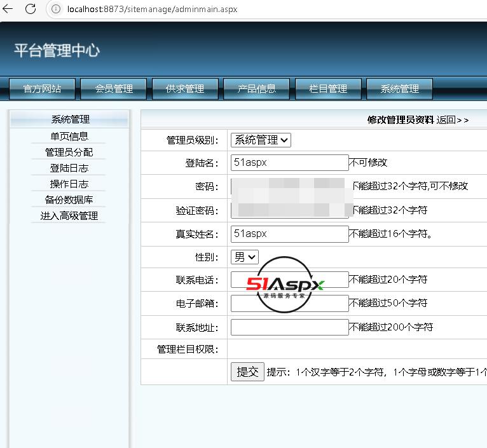Screen dimensions: 487x448
Task: Open the 管理员级别 dropdown
Action: 261,140
